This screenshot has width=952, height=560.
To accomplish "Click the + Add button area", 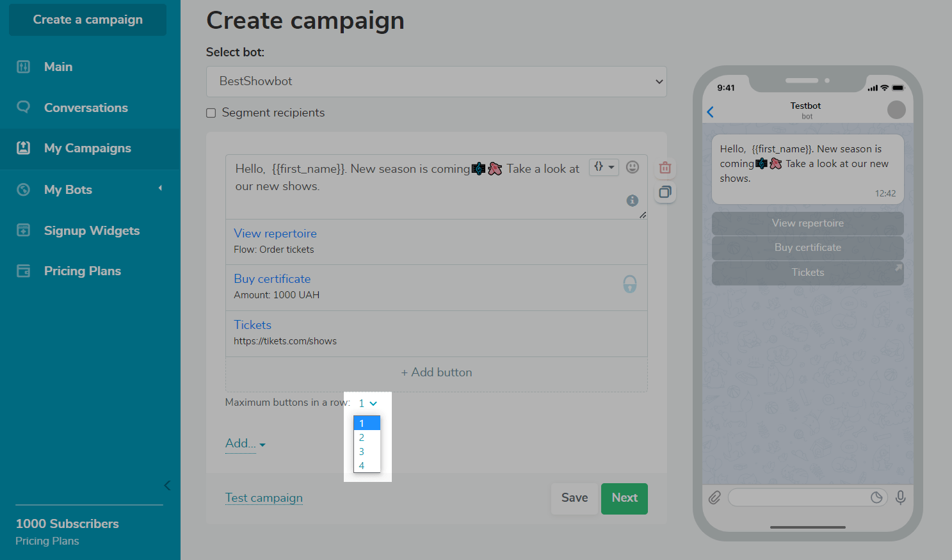I will coord(437,372).
